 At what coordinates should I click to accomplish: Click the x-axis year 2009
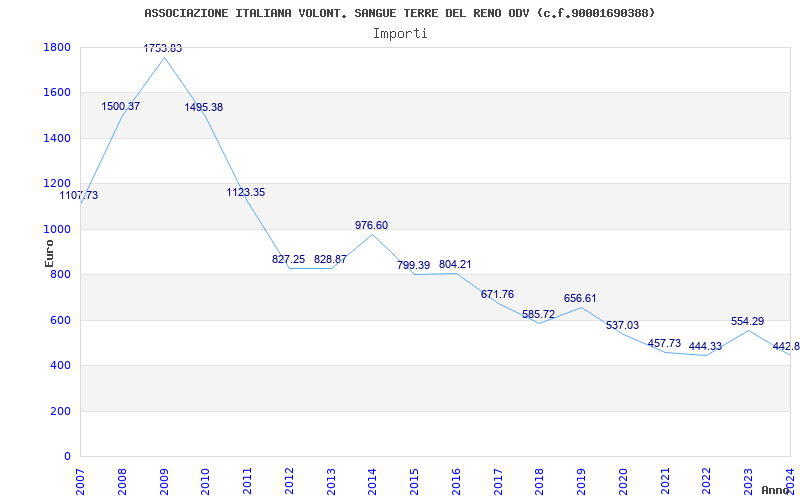click(x=164, y=482)
